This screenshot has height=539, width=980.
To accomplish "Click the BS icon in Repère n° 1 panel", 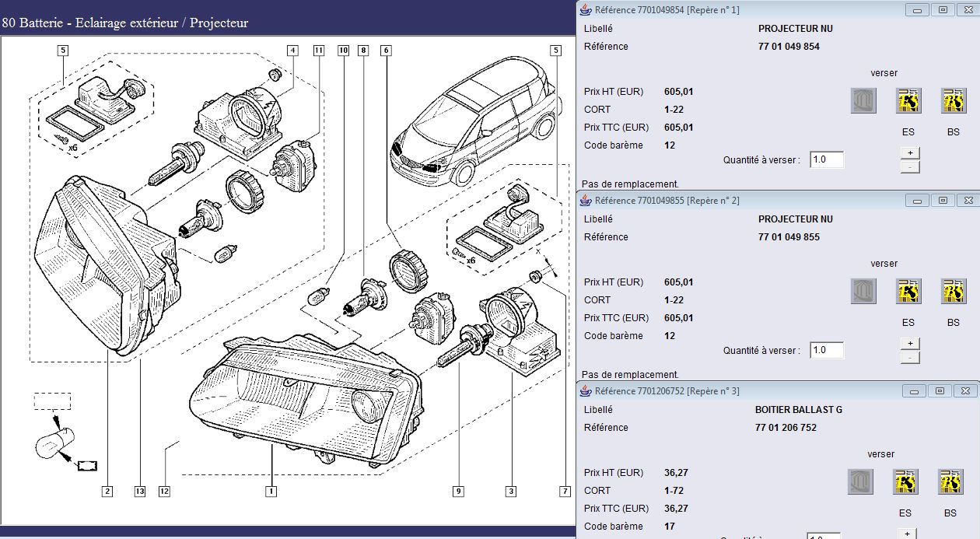I will click(954, 101).
